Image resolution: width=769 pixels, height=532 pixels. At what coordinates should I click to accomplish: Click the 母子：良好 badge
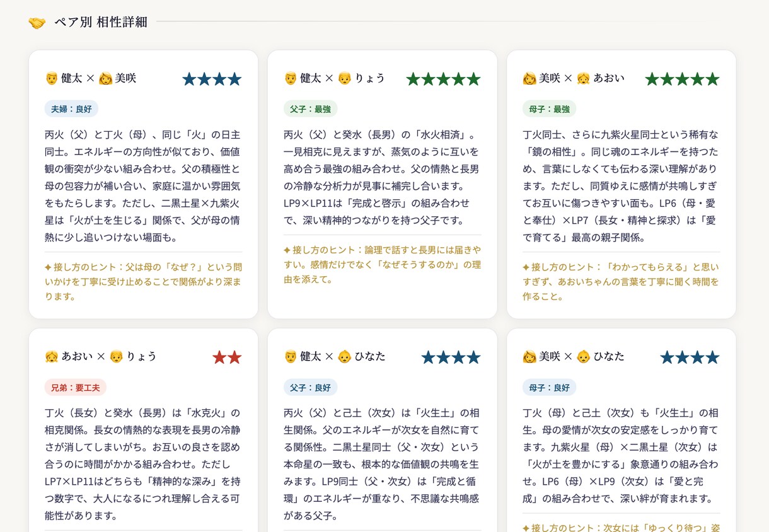point(549,387)
